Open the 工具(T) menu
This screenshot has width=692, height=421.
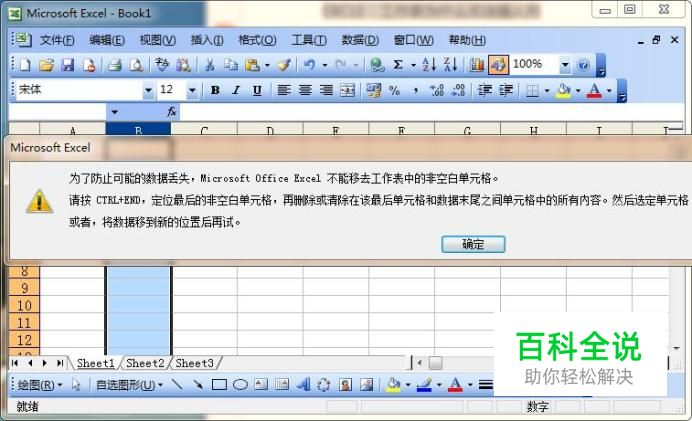[x=309, y=40]
